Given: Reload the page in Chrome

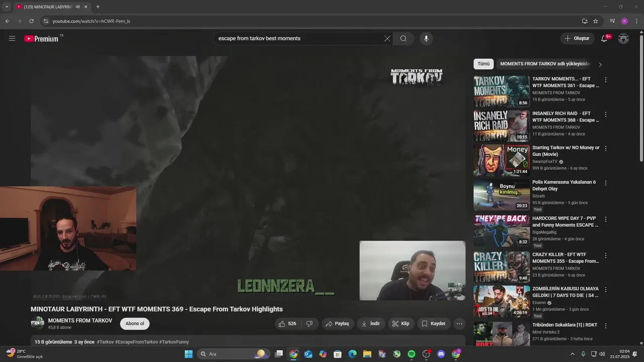Looking at the screenshot, I should pyautogui.click(x=31, y=21).
